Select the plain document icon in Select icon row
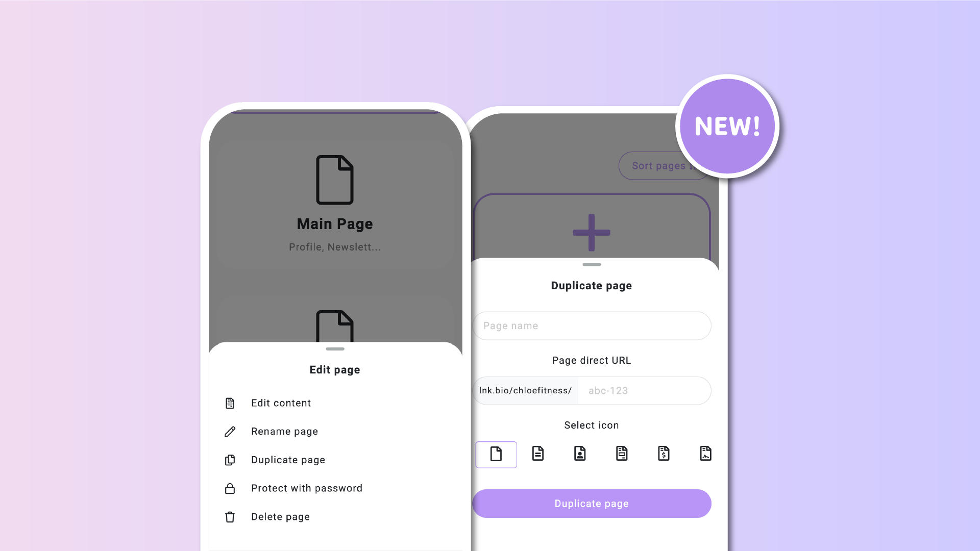 point(496,454)
